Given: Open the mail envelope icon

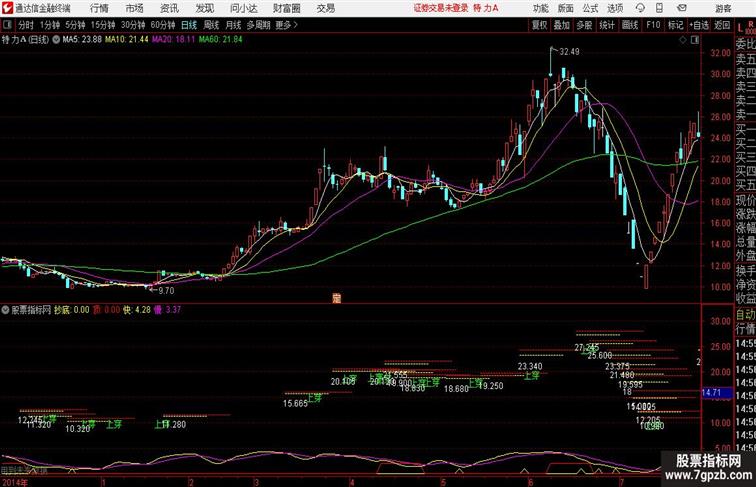Looking at the screenshot, I should (682, 8).
